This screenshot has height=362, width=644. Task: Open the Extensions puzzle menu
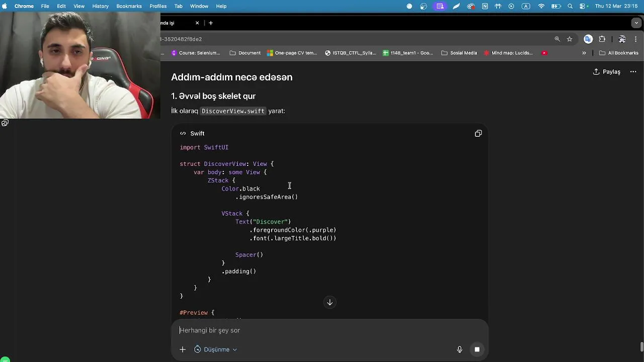pyautogui.click(x=602, y=39)
